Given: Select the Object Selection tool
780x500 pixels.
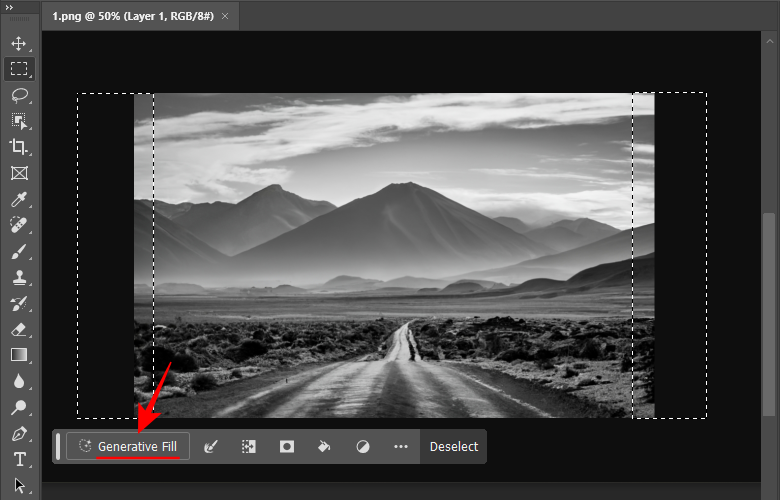Looking at the screenshot, I should pos(19,121).
